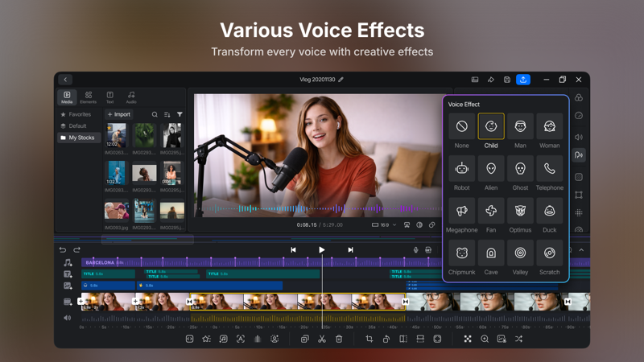Image resolution: width=644 pixels, height=362 pixels.
Task: Zoom in on the timeline
Action: point(485,339)
